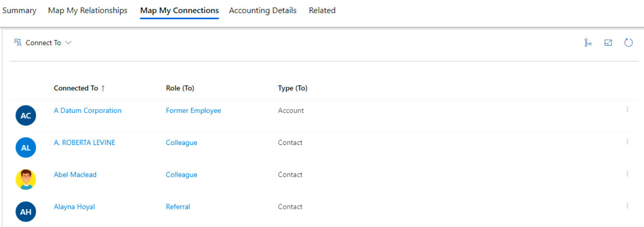Click the AC initials avatar
644x227 pixels.
[x=26, y=115]
